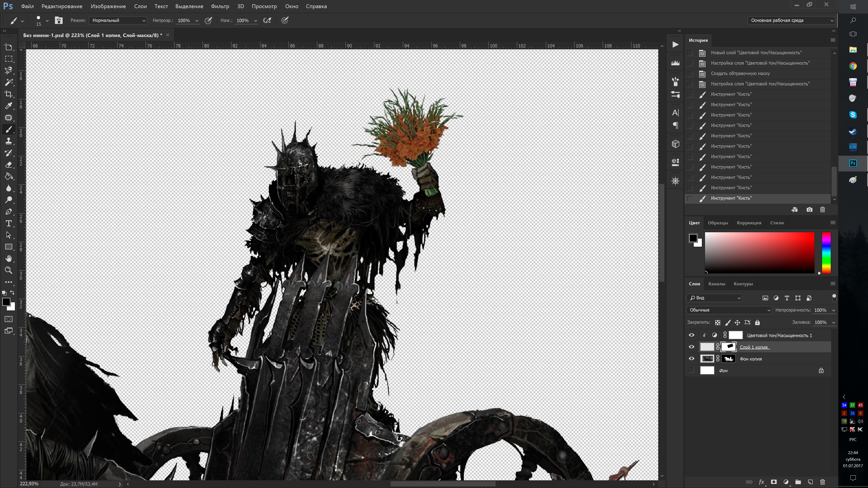Select the Rectangular Marquee tool
This screenshot has height=488, width=868.
9,59
